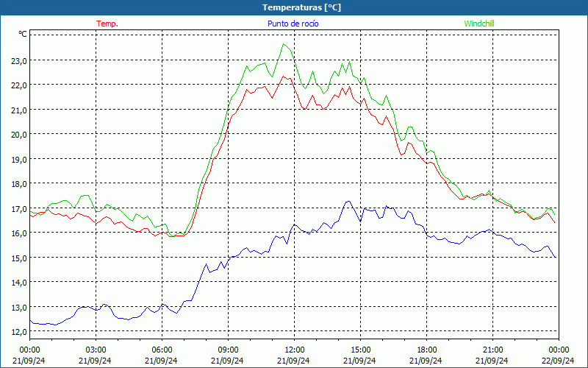Viewport: 588px width, 368px height.
Task: Click the '13,0' y-axis value
Action: (19, 307)
